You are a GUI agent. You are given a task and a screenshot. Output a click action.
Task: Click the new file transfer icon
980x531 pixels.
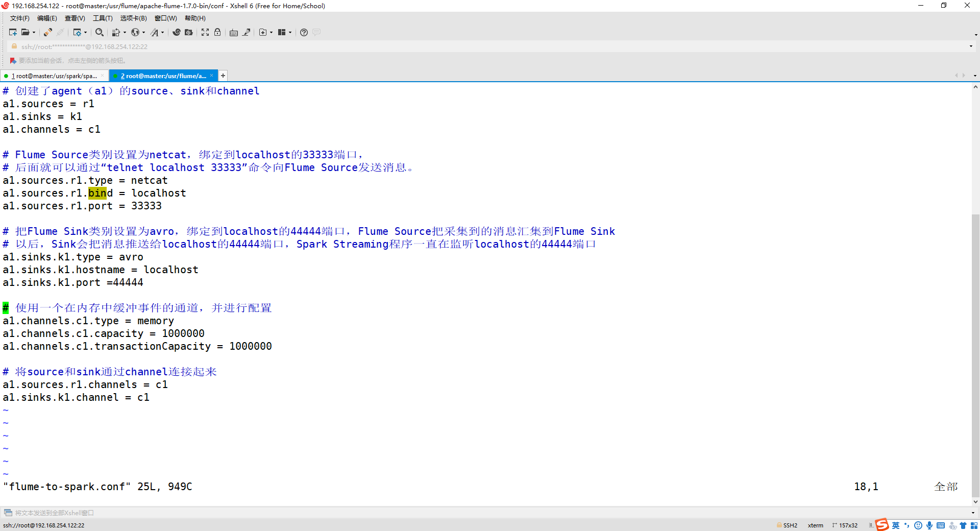pos(263,32)
